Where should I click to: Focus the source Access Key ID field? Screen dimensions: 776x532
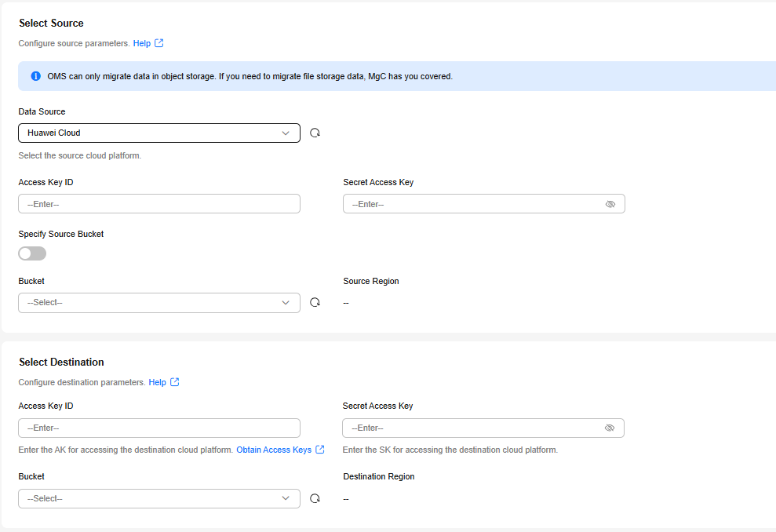[158, 204]
